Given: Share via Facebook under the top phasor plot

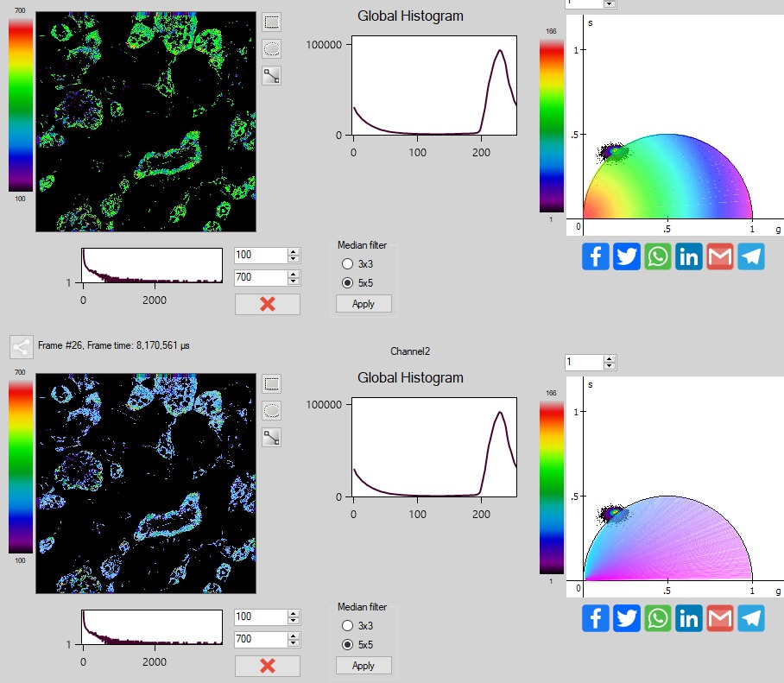Looking at the screenshot, I should 596,256.
